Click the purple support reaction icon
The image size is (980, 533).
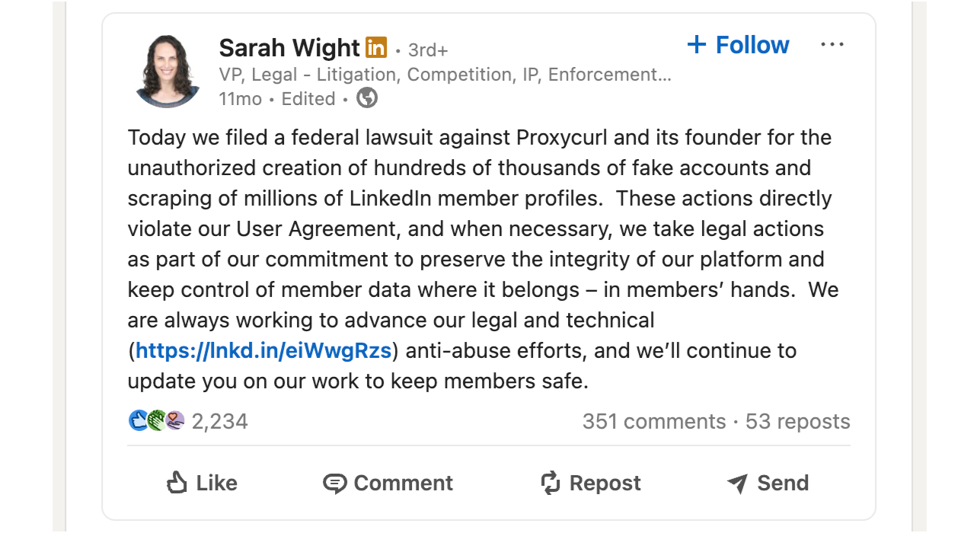[x=176, y=420]
